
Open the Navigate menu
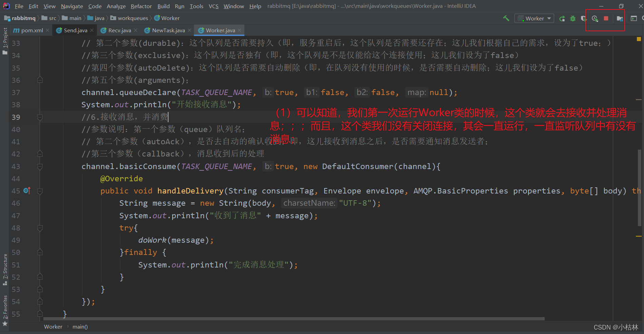pos(72,6)
